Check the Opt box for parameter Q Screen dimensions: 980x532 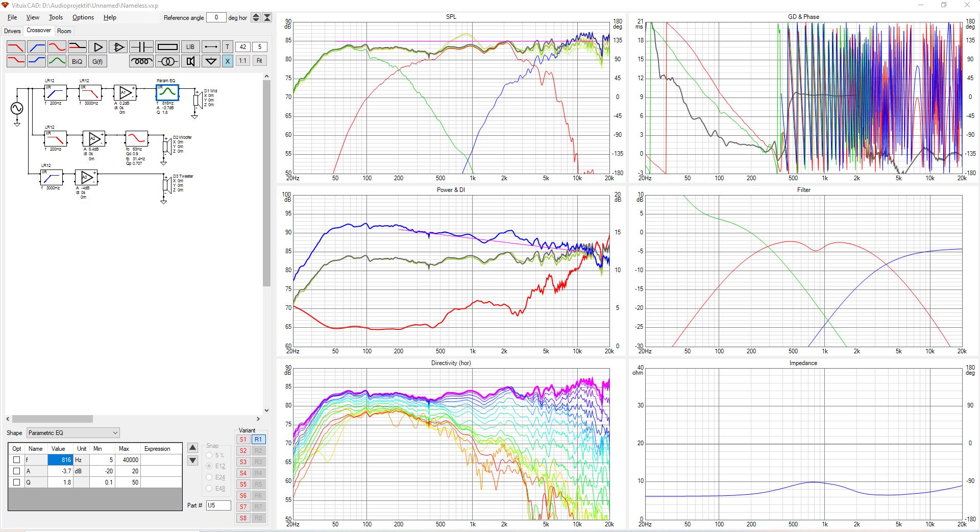17,482
